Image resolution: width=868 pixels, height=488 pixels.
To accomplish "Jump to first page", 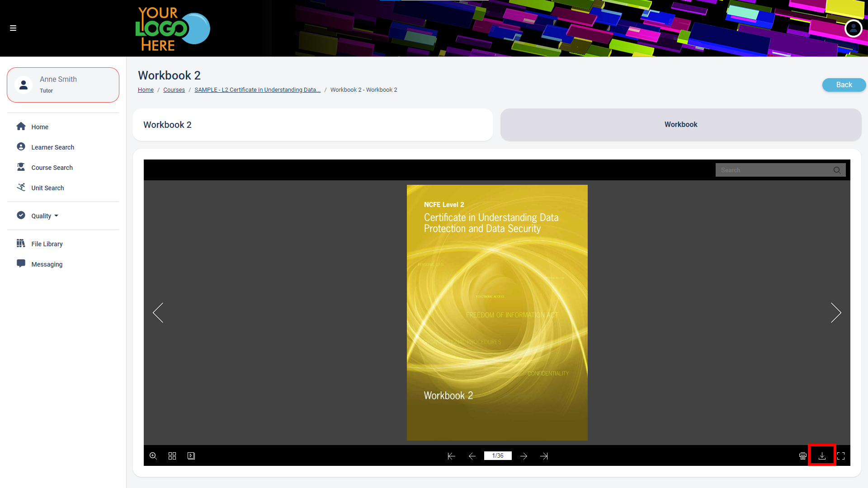I will (451, 456).
